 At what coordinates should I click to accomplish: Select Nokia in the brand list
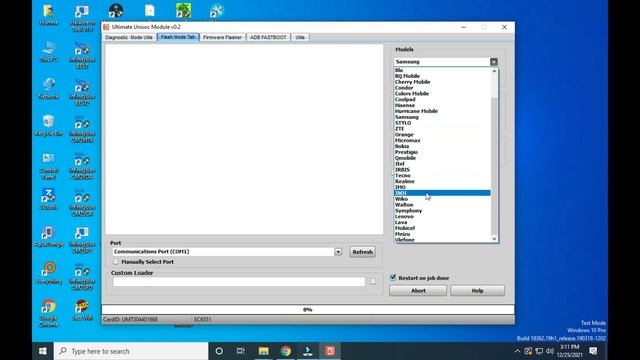(442, 146)
